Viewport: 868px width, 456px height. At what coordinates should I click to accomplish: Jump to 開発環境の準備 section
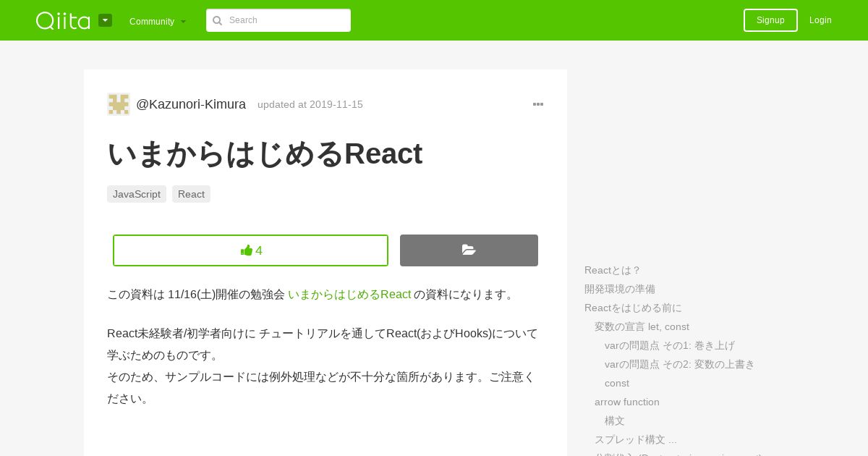[x=620, y=289]
